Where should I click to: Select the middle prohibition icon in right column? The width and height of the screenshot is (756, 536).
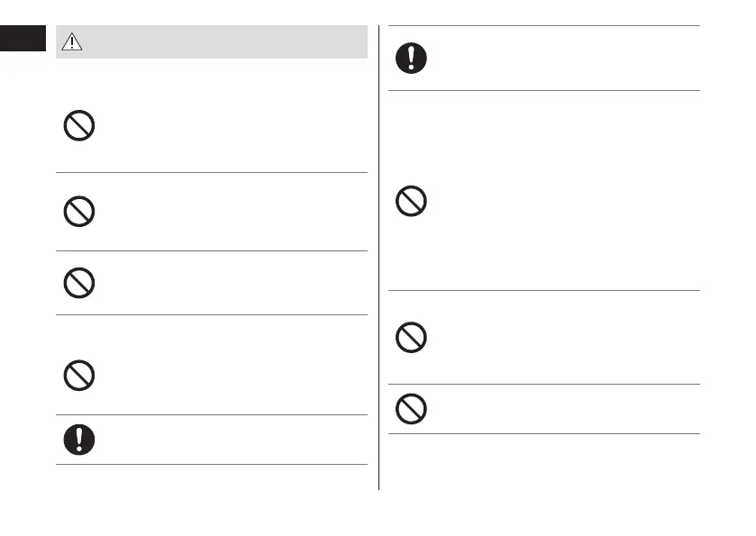tap(411, 338)
